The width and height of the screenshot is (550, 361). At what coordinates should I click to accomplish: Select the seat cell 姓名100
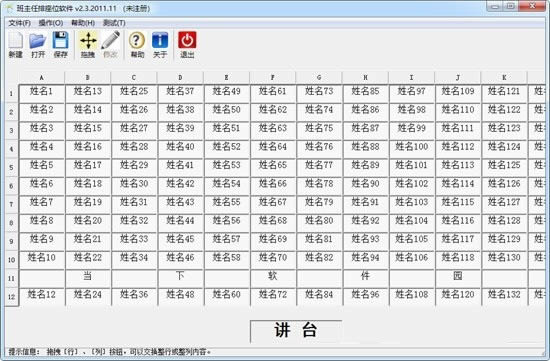pos(411,149)
